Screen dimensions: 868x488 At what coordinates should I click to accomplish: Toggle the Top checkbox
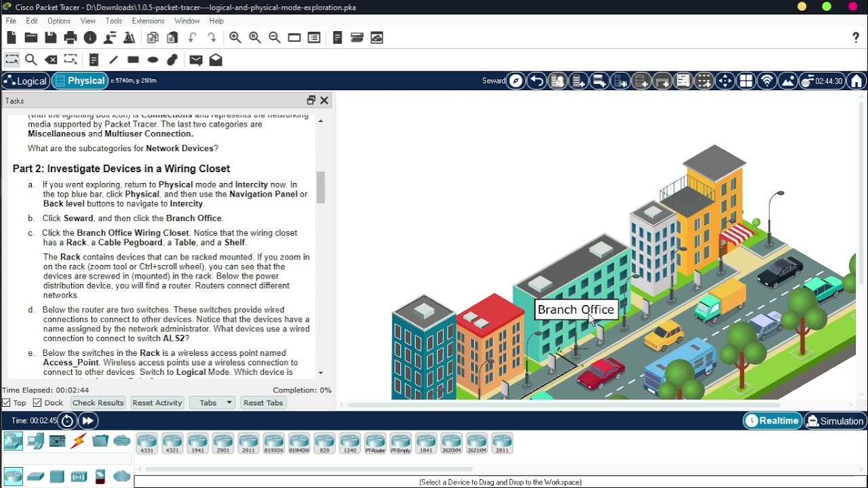coord(6,403)
